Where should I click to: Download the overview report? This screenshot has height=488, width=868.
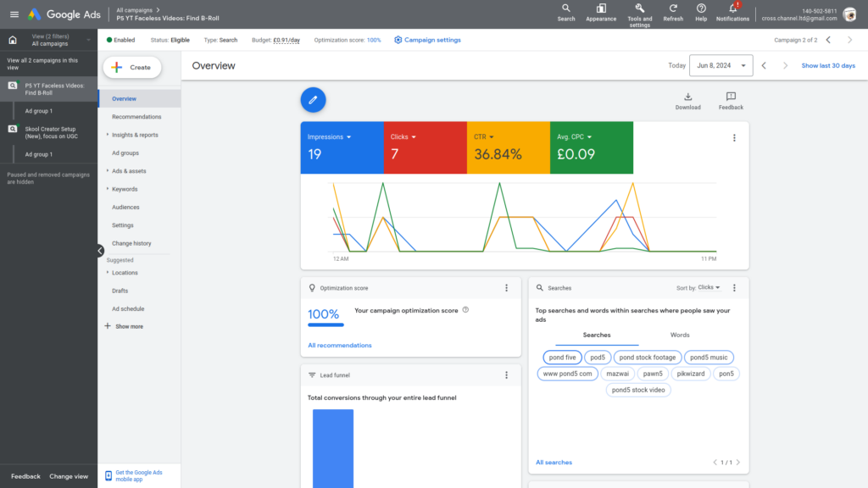(687, 97)
